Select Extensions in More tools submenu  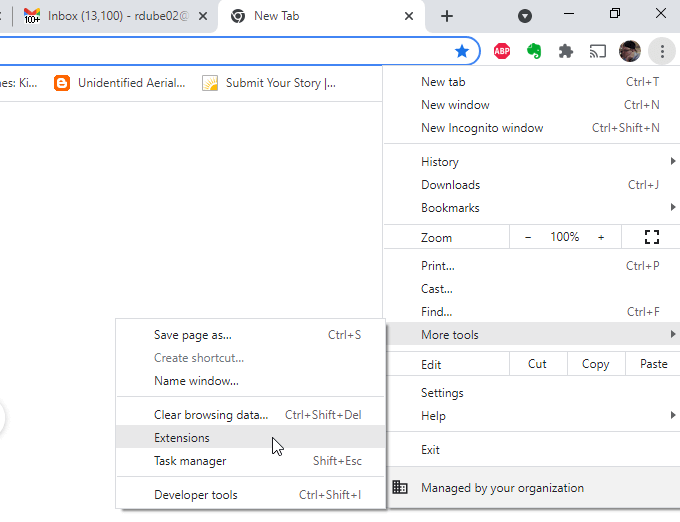(182, 438)
